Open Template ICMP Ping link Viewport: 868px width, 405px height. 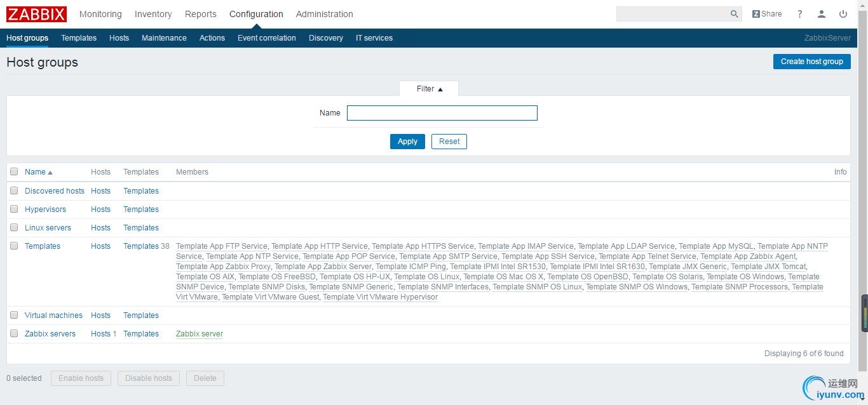(x=410, y=267)
